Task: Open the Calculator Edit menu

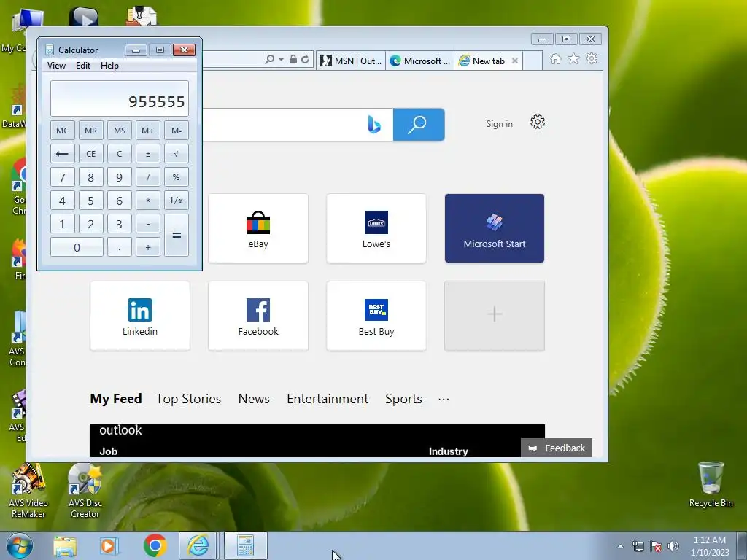Action: click(83, 66)
